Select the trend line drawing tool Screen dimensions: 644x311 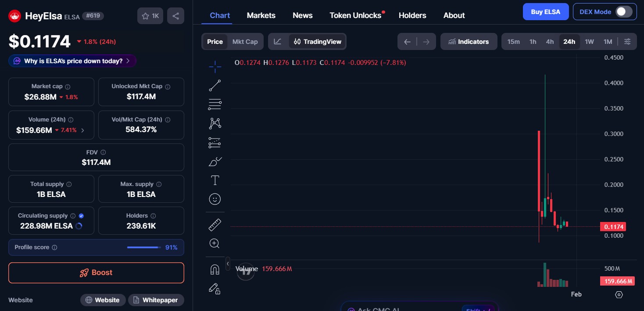(x=215, y=85)
